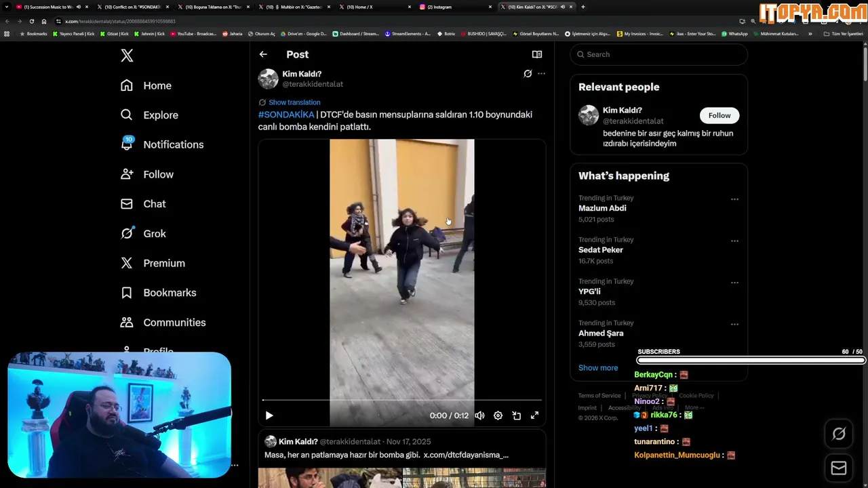Follow Kim Kaldı? in Relevant people
Image resolution: width=868 pixels, height=488 pixels.
point(719,115)
